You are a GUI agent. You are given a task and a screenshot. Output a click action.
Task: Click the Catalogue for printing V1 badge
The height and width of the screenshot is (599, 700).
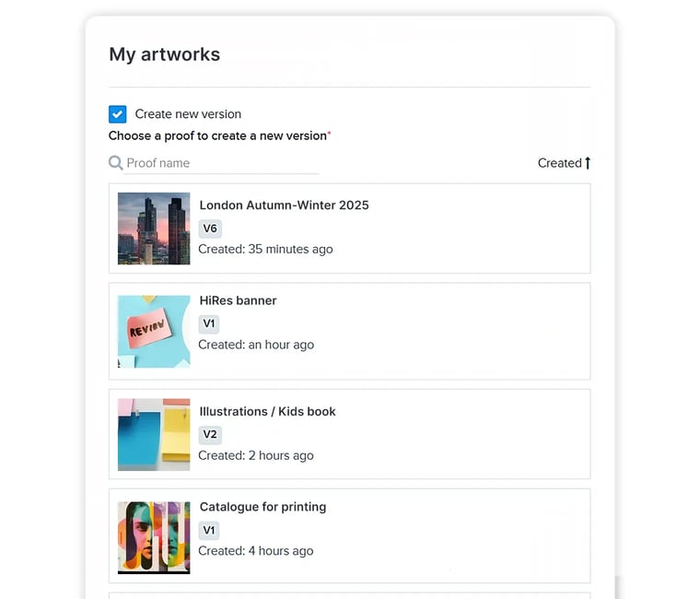[x=209, y=531]
